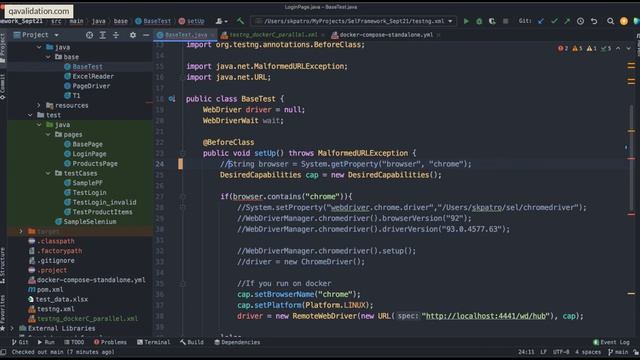This screenshot has width=640, height=360.
Task: Expand all icon in Project panel header
Action: click(103, 35)
